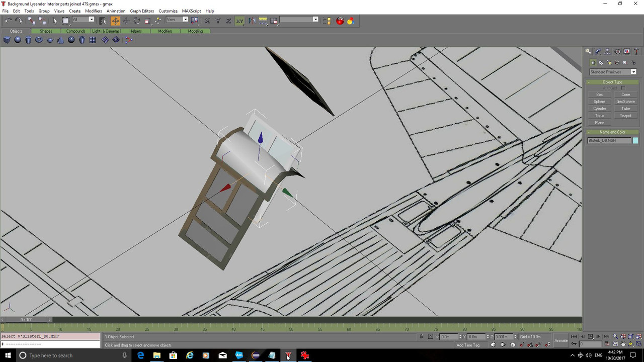This screenshot has width=644, height=362.
Task: Click the Add Time Tag button
Action: coord(468,345)
